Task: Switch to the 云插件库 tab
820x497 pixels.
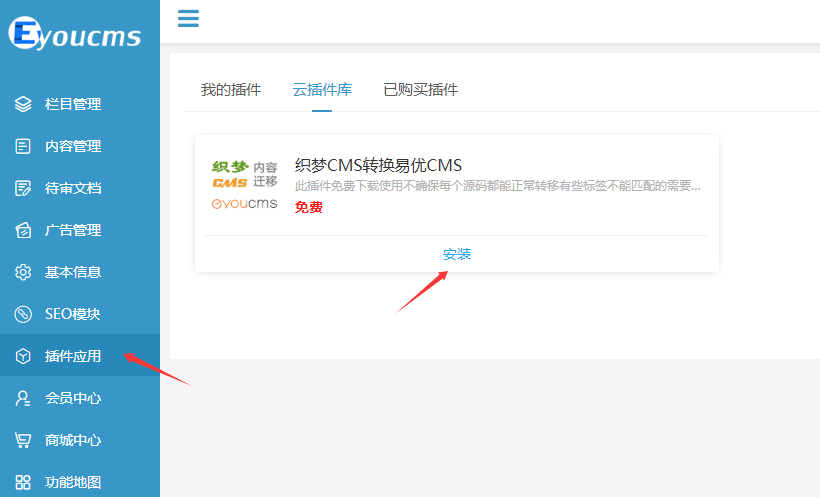Action: point(322,90)
